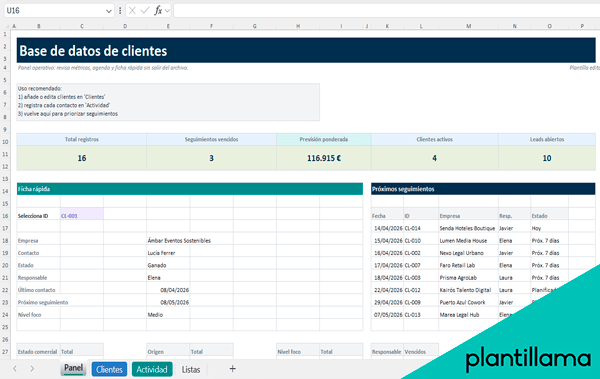Add a new sheet with plus icon
600x379 pixels.
[x=232, y=369]
